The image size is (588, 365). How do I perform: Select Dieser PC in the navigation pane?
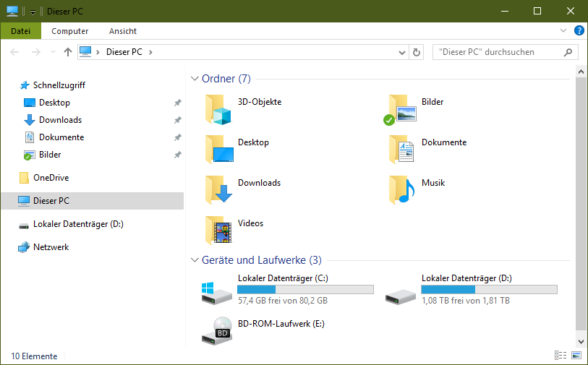(93, 201)
